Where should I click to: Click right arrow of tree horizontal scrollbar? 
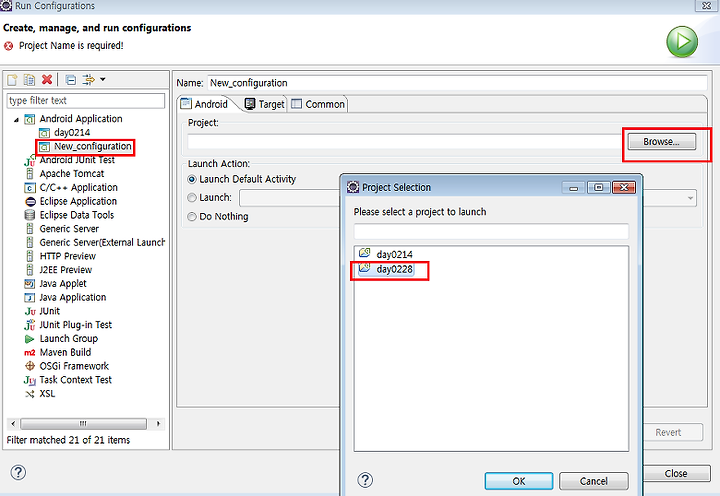tap(158, 423)
